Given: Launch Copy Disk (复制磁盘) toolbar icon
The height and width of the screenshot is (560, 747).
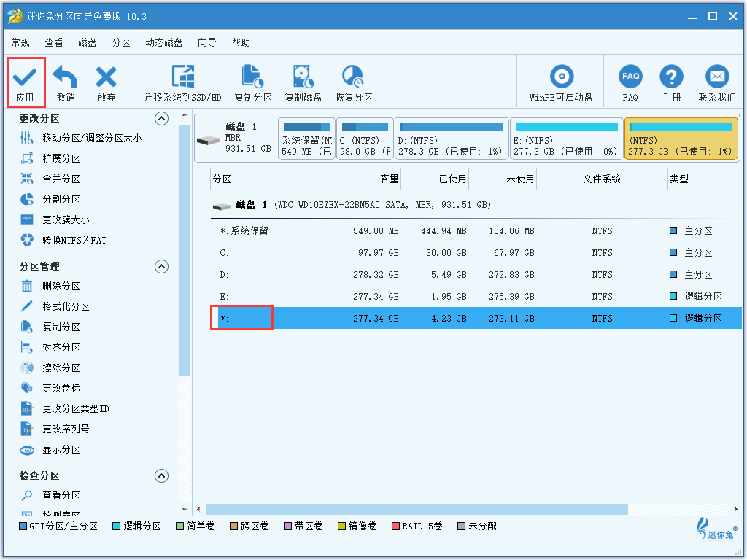Looking at the screenshot, I should pos(303,83).
